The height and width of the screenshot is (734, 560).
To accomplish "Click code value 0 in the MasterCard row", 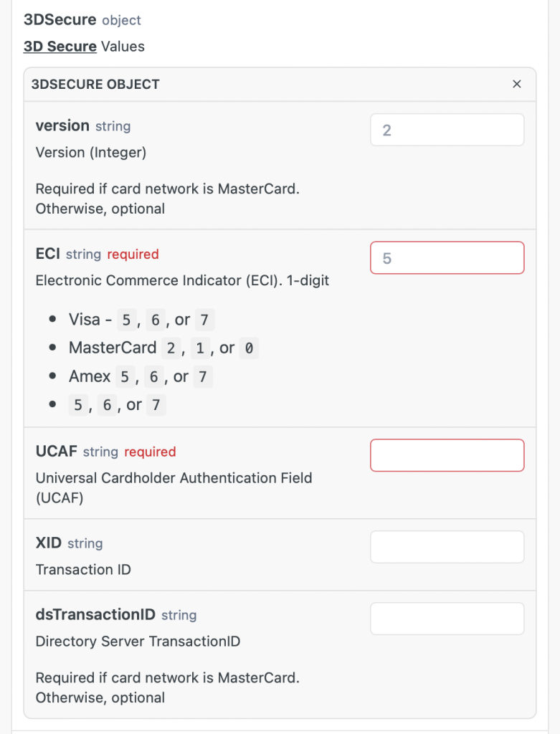I will (x=247, y=348).
